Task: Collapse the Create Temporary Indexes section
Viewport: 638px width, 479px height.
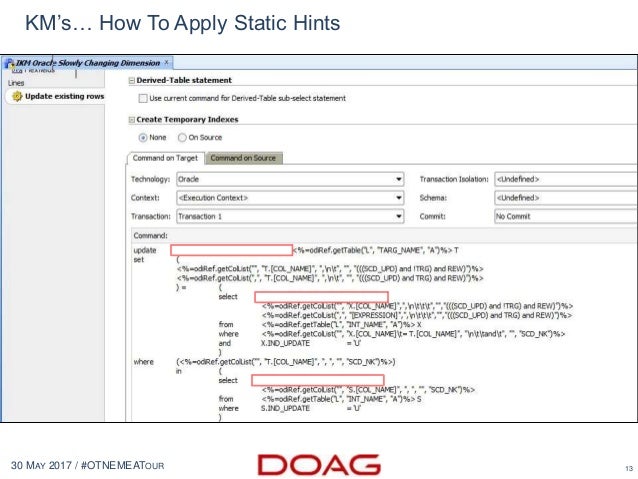Action: 131,120
